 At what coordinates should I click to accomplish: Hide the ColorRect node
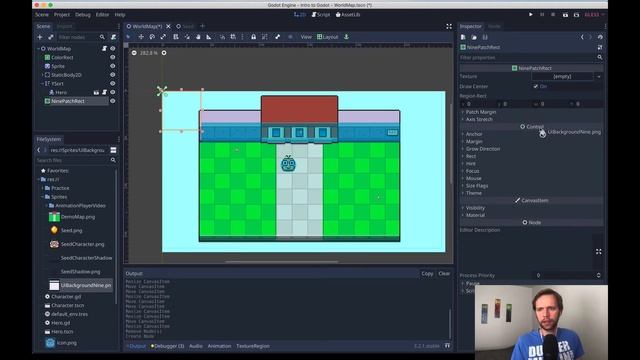tap(113, 58)
